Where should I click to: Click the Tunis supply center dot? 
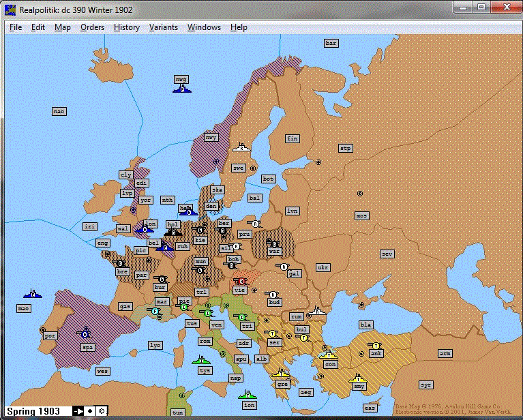(182, 395)
